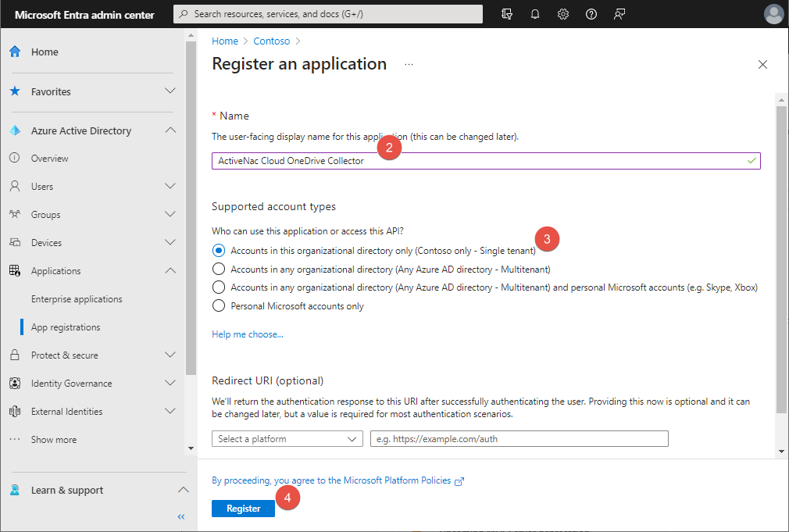Click the Home icon in the sidebar
Viewport: 789px width, 532px height.
(x=14, y=52)
